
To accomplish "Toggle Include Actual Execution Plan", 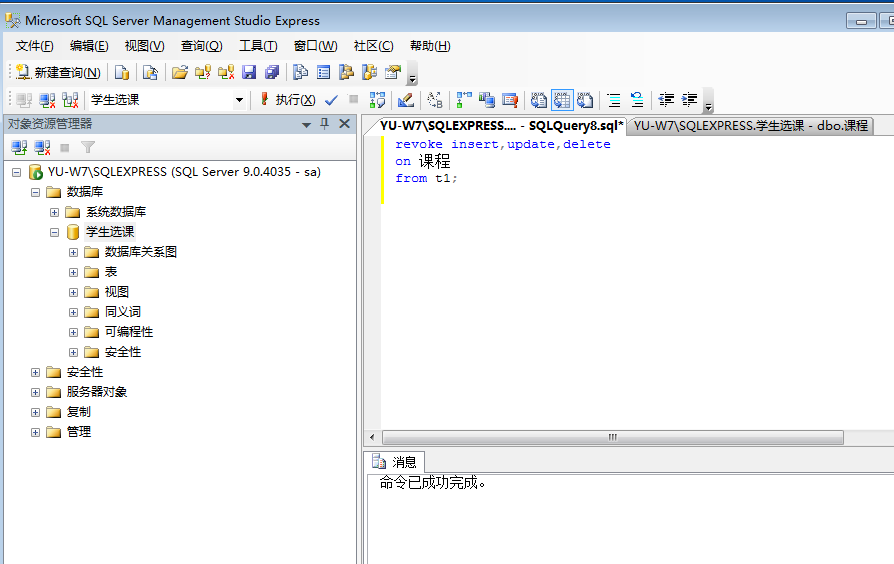I will click(464, 100).
